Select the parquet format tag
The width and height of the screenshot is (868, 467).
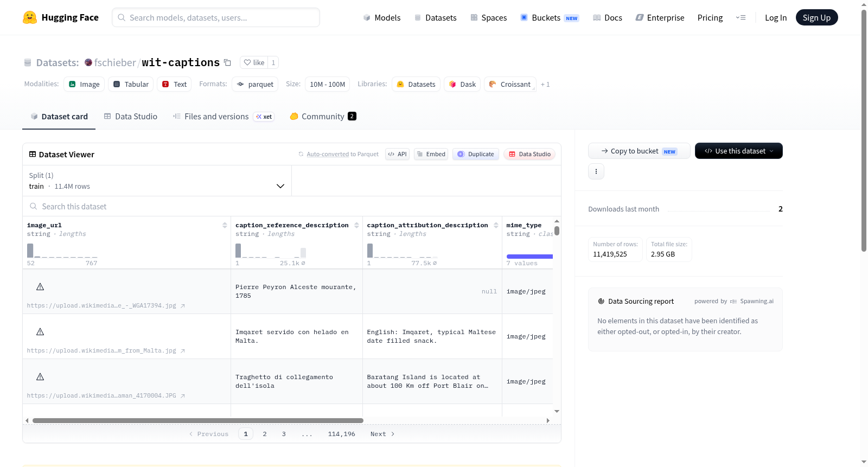coord(255,84)
